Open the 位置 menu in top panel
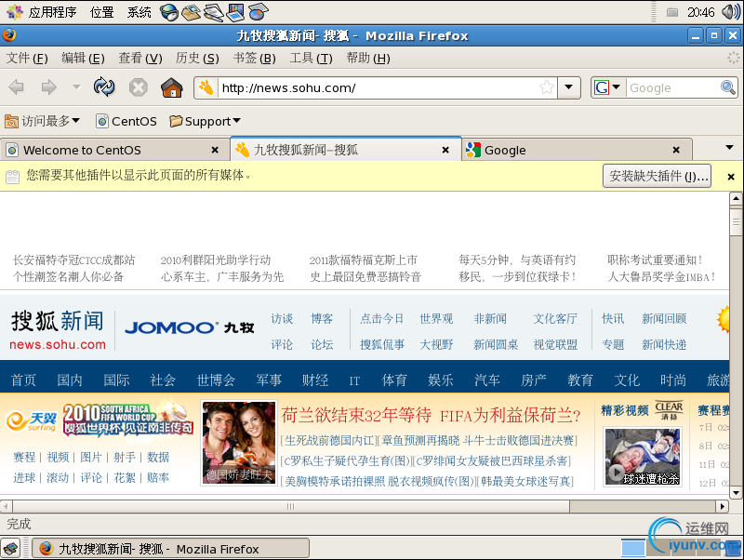The width and height of the screenshot is (744, 560). (102, 12)
